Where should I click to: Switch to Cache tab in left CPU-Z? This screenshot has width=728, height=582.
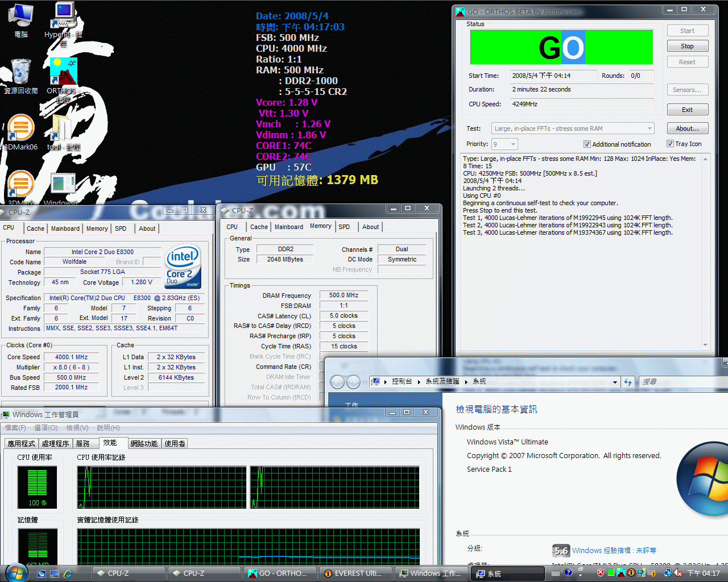[35, 228]
